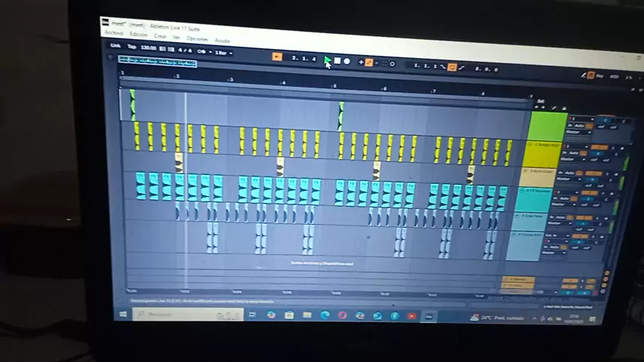644x362 pixels.
Task: Click the transport Stop button
Action: [337, 61]
